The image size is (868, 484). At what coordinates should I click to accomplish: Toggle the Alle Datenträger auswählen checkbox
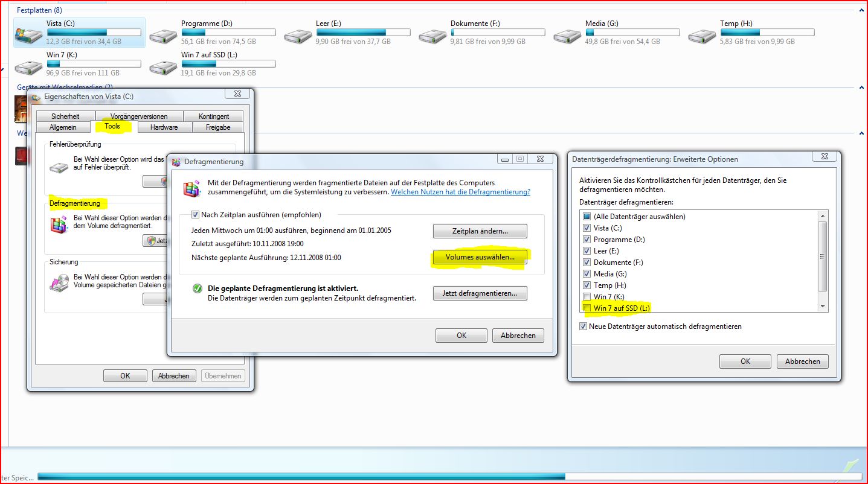(x=587, y=216)
